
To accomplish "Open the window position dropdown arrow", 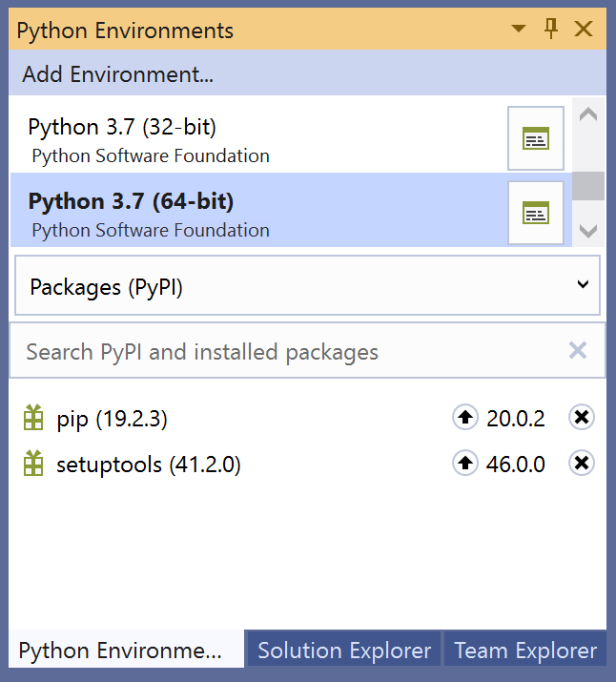I will (518, 29).
